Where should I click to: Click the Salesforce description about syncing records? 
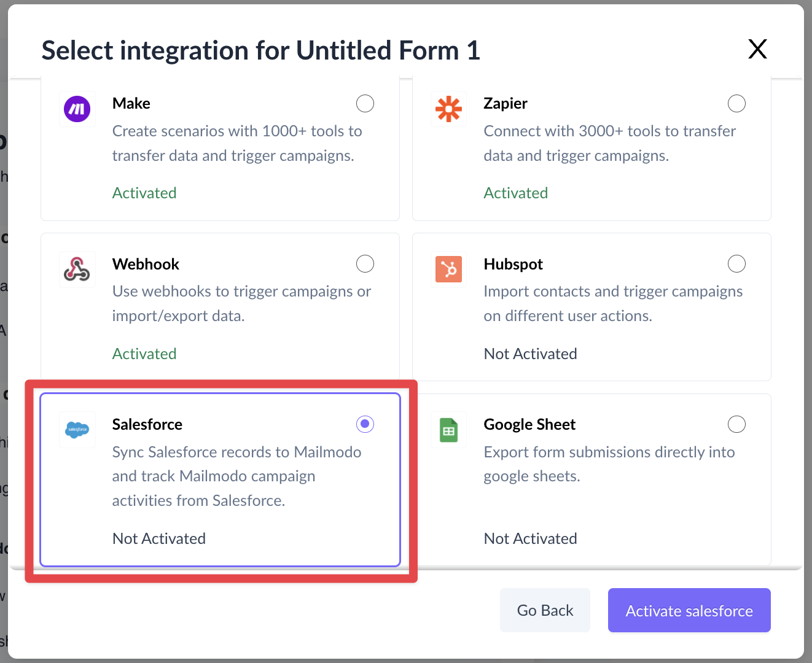pos(236,476)
